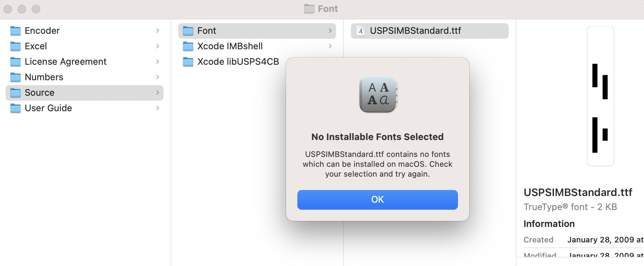Image resolution: width=644 pixels, height=266 pixels.
Task: Click the User Guide folder icon
Action: coord(16,108)
